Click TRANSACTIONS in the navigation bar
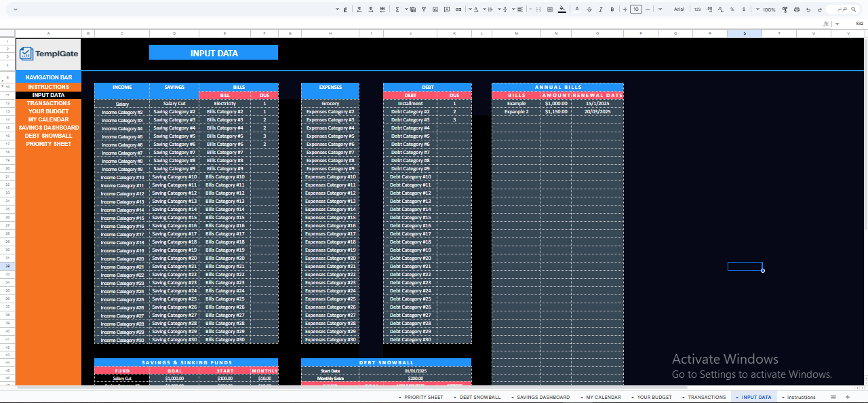The height and width of the screenshot is (403, 868). coord(48,103)
